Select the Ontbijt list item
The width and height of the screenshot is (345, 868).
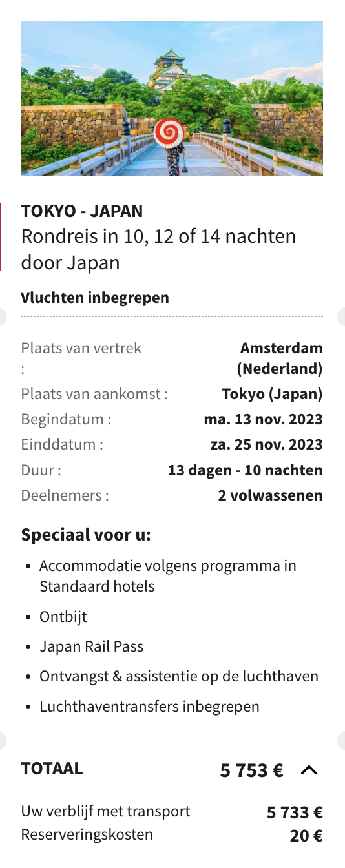[x=63, y=617]
